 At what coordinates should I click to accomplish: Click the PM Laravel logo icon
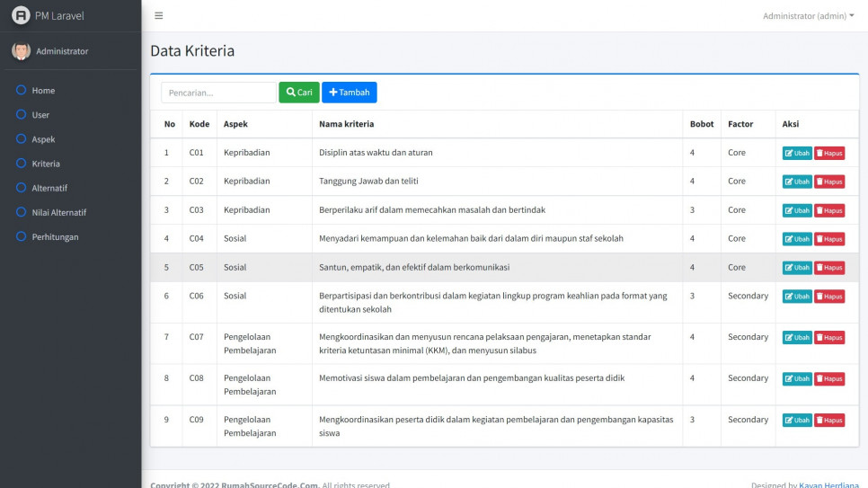[x=21, y=15]
